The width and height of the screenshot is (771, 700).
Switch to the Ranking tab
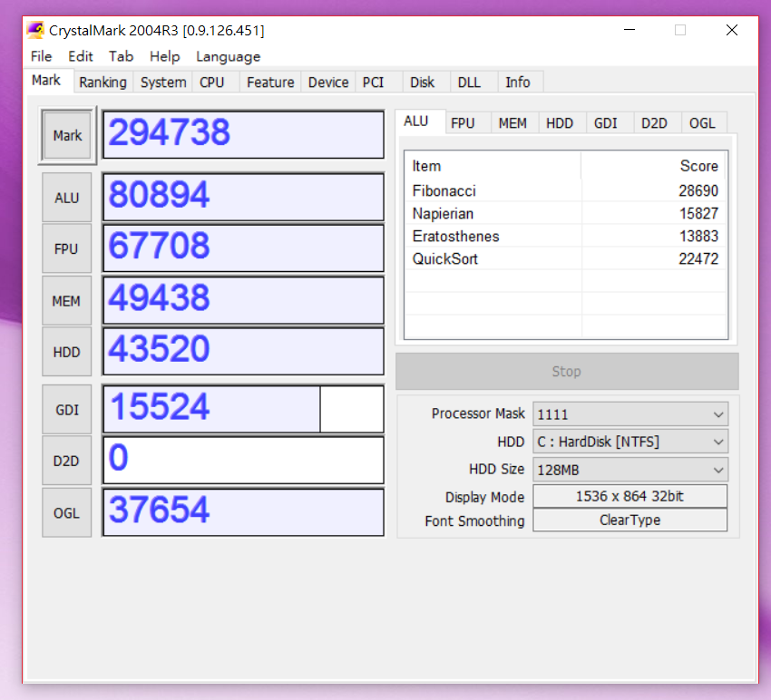(x=102, y=83)
